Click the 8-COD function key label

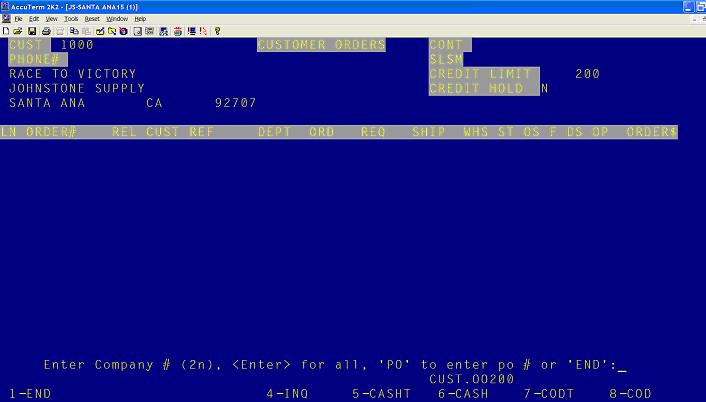[x=630, y=393]
